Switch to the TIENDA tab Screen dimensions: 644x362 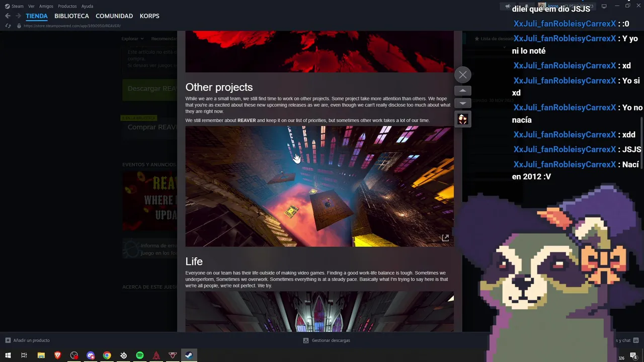[x=37, y=16]
